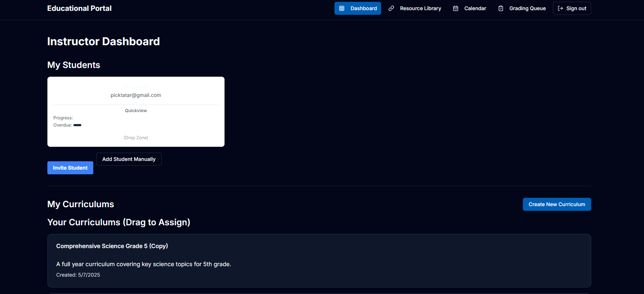This screenshot has width=644, height=294.
Task: Click the My Students heading
Action: tap(74, 65)
